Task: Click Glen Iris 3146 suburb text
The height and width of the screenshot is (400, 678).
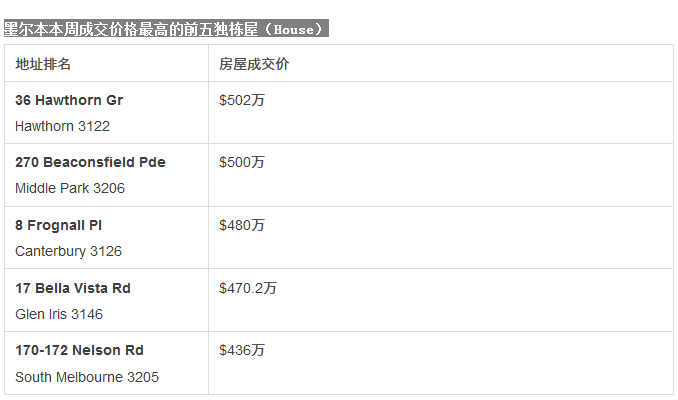Action: tap(59, 314)
